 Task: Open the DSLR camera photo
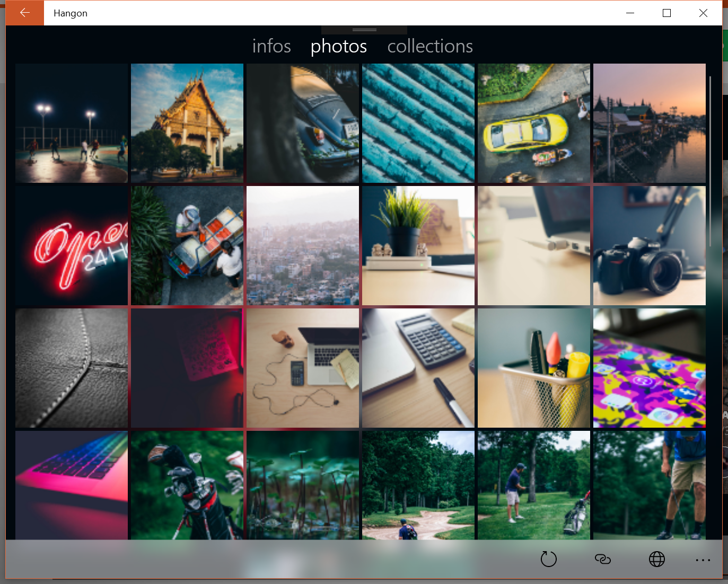pos(650,245)
